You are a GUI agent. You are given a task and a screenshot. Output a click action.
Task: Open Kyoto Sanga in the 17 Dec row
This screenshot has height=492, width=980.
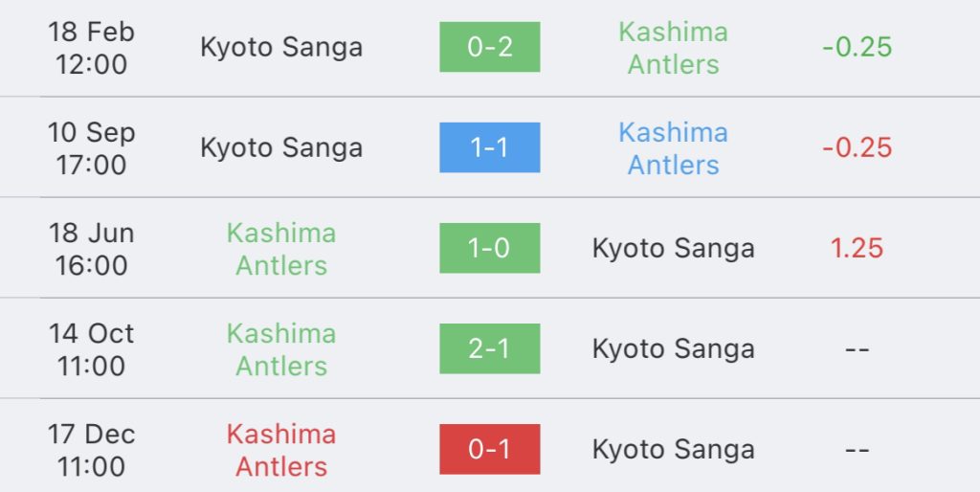tap(673, 450)
